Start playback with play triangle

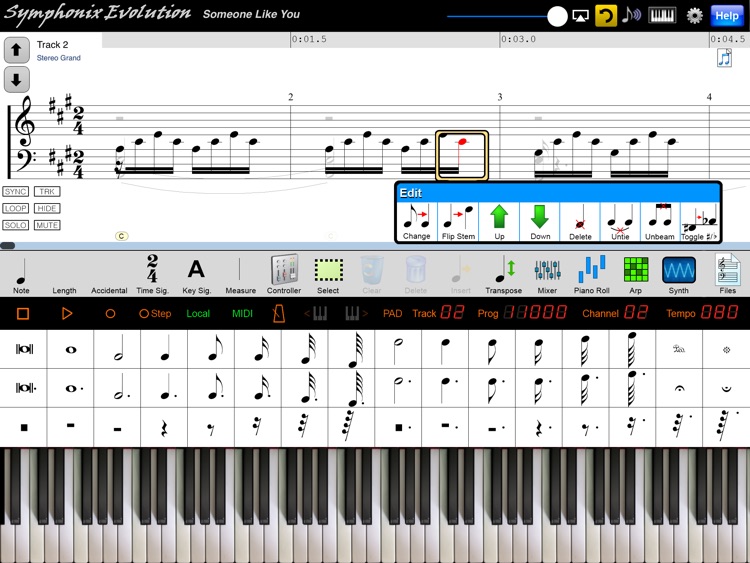[x=67, y=314]
